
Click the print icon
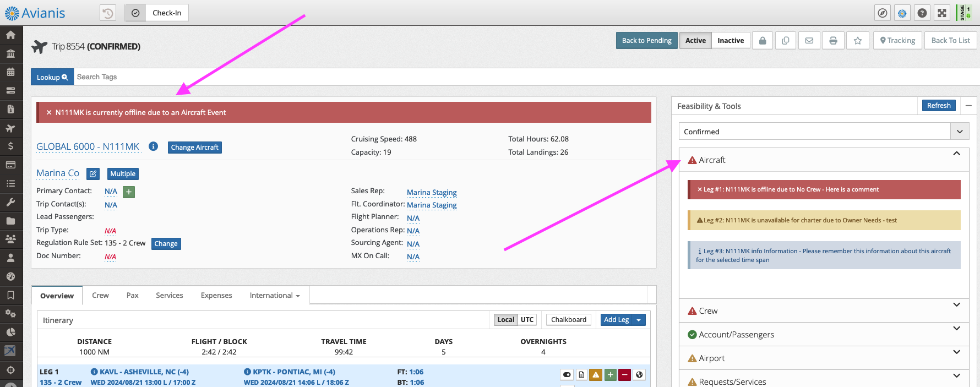(x=833, y=40)
